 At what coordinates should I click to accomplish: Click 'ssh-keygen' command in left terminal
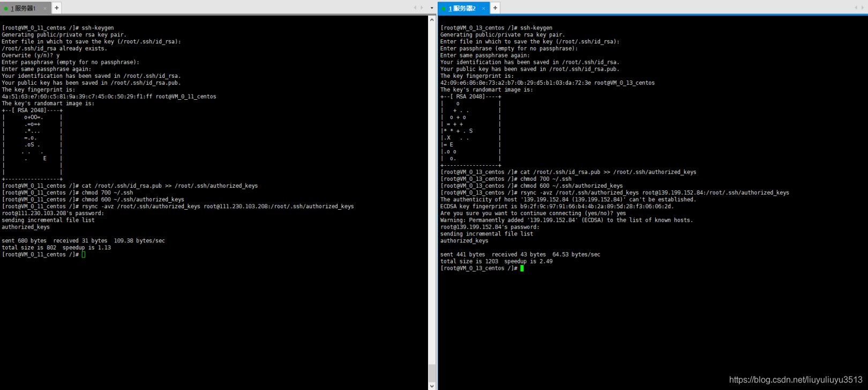point(98,28)
